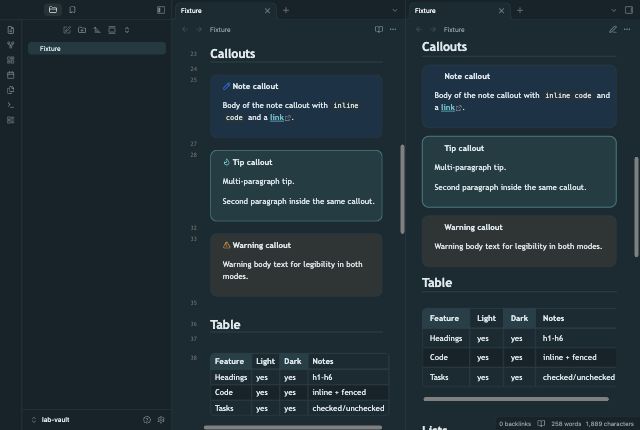Select Fixture note in file explorer
The height and width of the screenshot is (430, 640).
[97, 49]
